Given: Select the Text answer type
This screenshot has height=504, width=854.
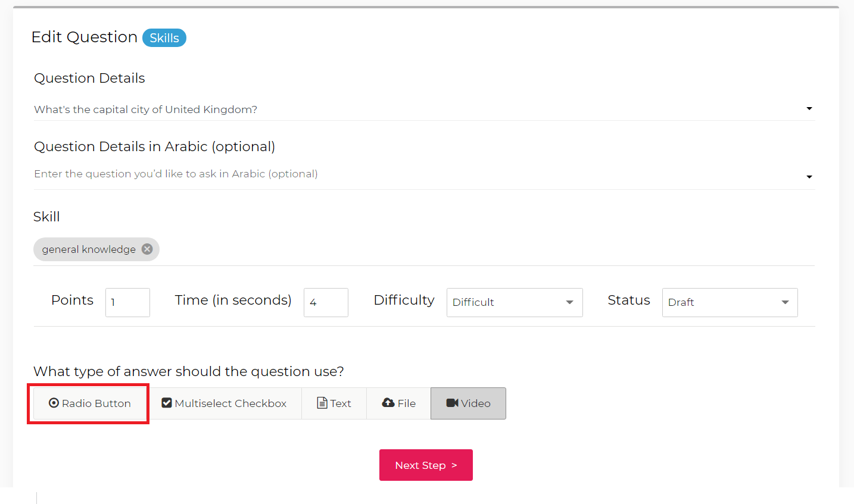Looking at the screenshot, I should pyautogui.click(x=334, y=403).
